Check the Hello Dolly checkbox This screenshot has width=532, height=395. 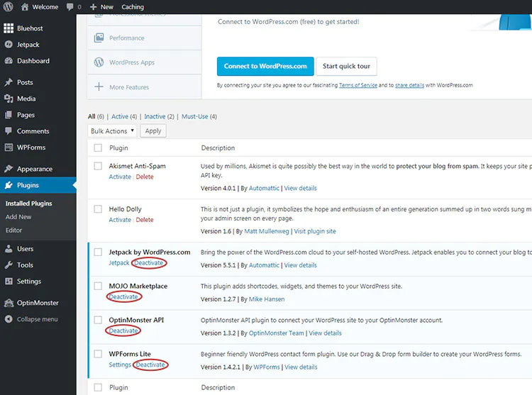pos(98,209)
